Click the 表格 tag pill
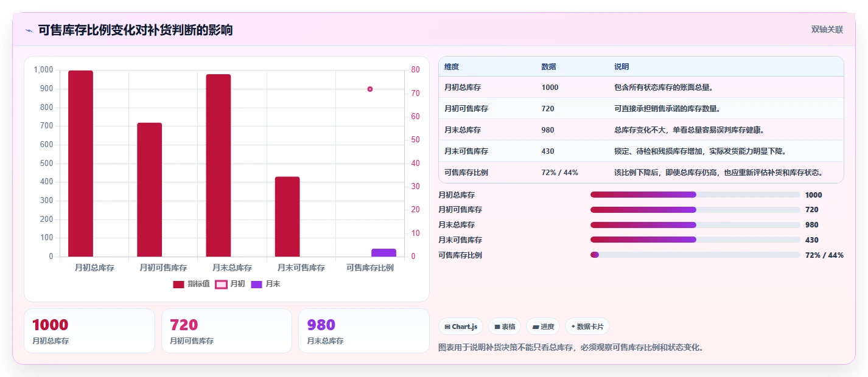This screenshot has height=377, width=868. click(505, 327)
